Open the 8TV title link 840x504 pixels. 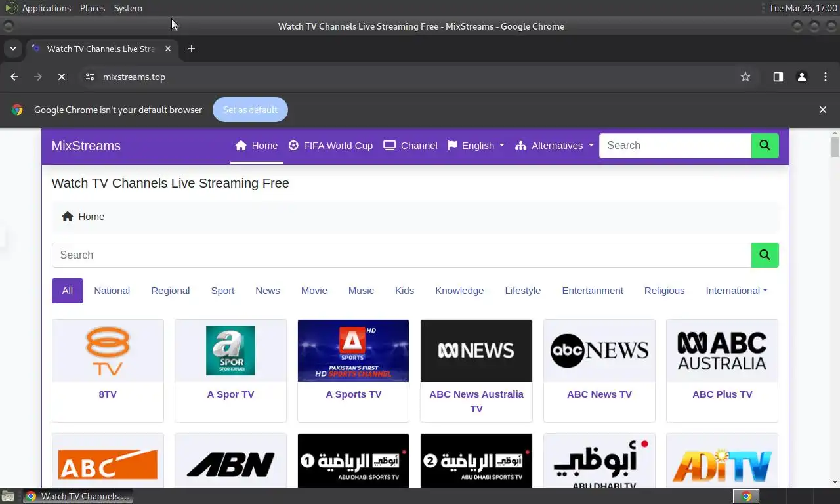(108, 394)
